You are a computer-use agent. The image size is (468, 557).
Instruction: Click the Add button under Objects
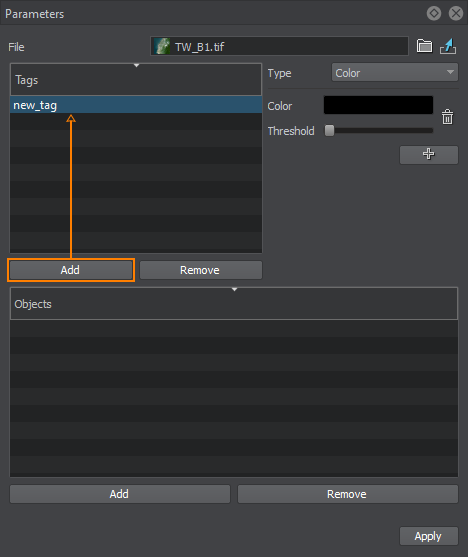click(120, 494)
